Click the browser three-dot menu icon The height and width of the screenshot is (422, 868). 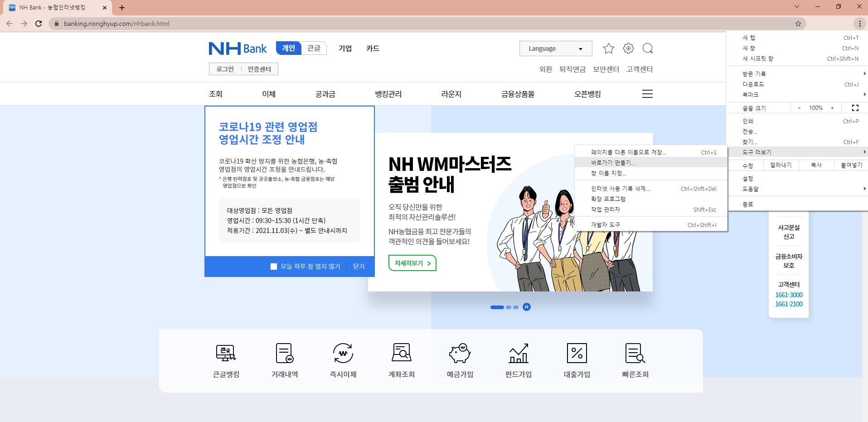[x=860, y=24]
